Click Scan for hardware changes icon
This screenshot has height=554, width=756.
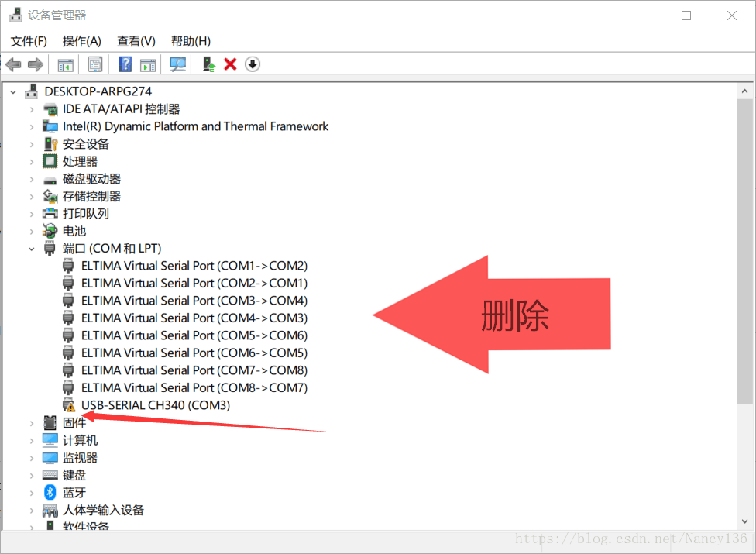pos(178,64)
